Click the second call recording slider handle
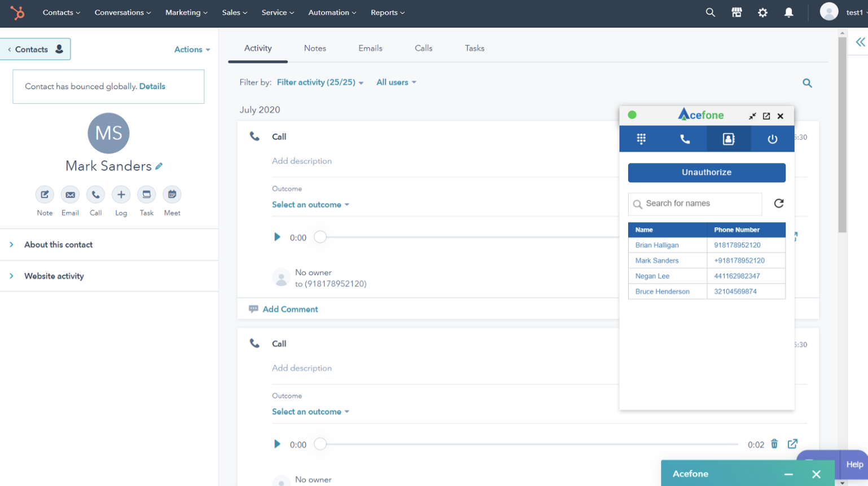 (x=320, y=444)
